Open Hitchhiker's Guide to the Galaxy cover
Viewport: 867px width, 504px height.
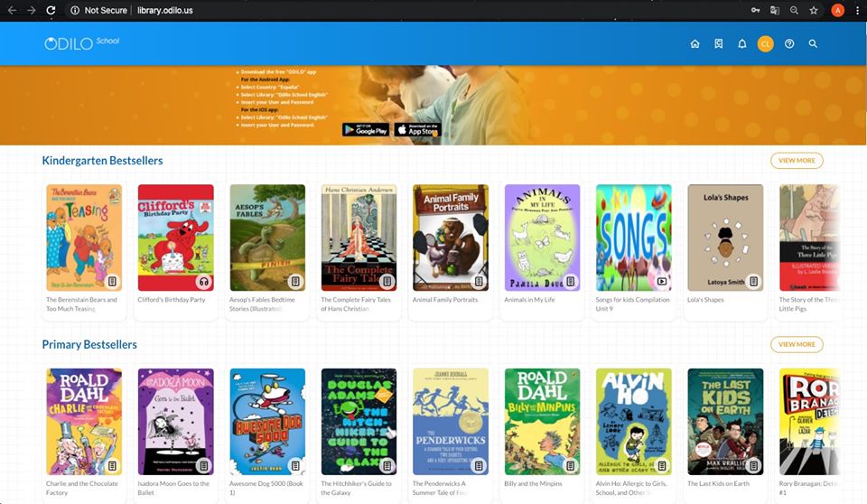359,421
